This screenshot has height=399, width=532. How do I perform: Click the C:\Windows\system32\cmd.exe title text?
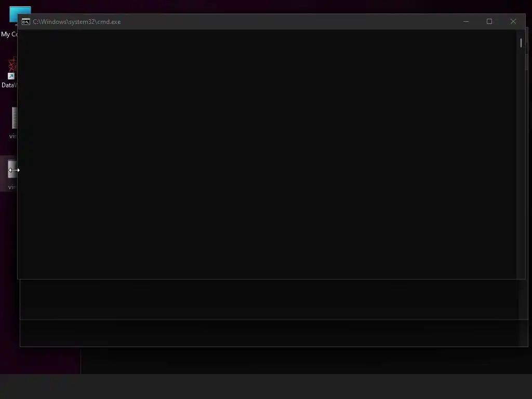pos(77,22)
